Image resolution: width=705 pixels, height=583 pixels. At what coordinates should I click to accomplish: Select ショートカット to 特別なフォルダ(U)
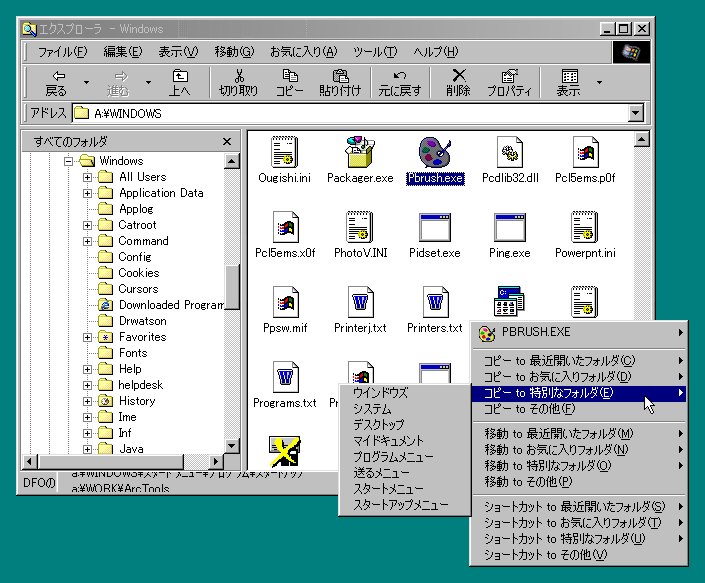[x=579, y=538]
